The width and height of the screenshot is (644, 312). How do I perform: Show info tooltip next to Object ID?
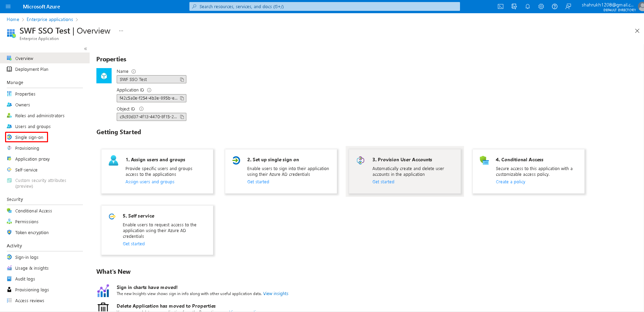tap(141, 109)
